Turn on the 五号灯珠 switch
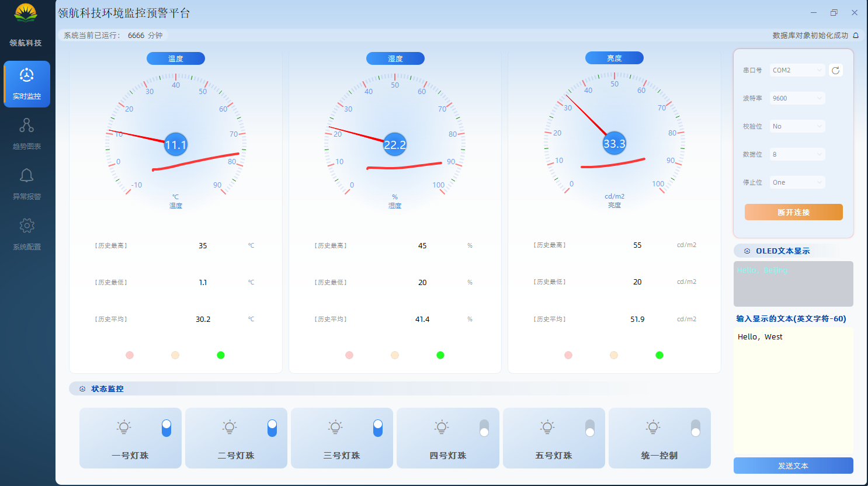Image resolution: width=868 pixels, height=486 pixels. pyautogui.click(x=590, y=428)
